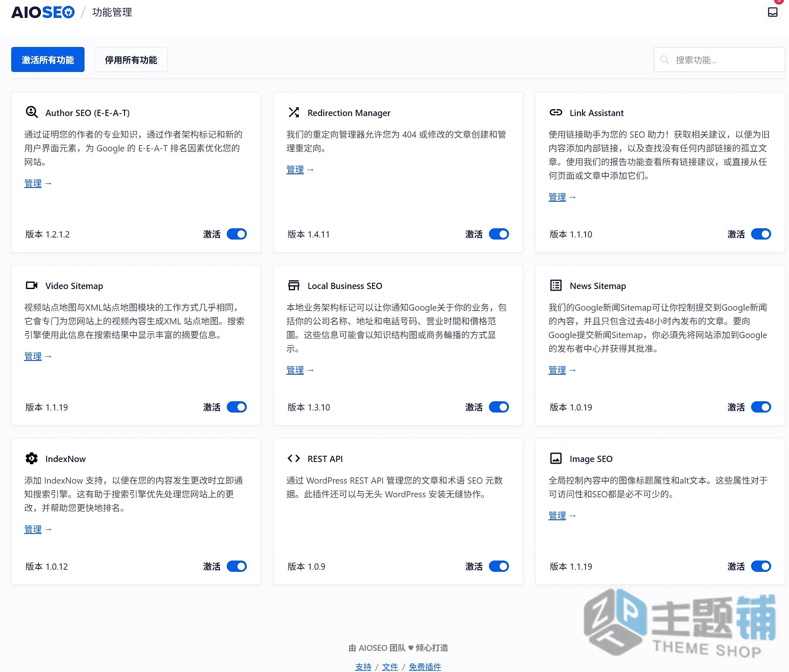This screenshot has width=789, height=672.
Task: Click the Local Business SEO storefront icon
Action: click(x=294, y=285)
